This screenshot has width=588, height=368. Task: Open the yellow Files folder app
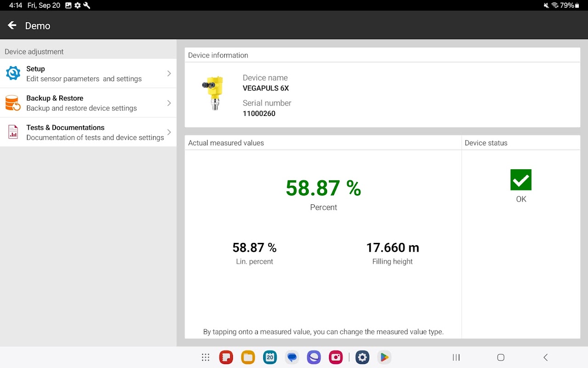[248, 357]
